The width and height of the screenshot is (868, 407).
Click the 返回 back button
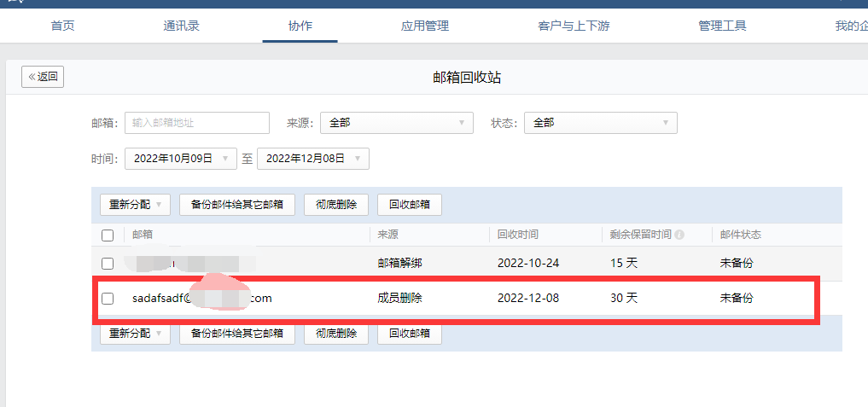tap(43, 77)
